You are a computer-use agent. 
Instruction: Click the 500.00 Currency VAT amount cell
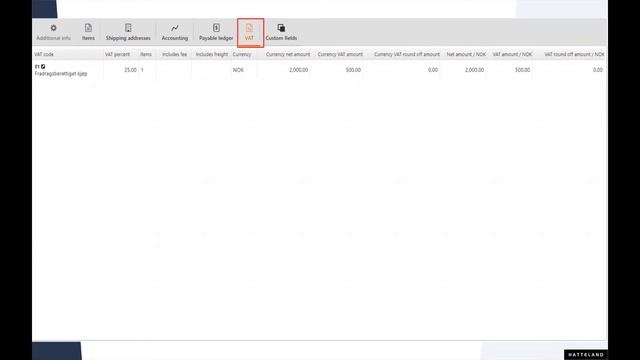click(353, 70)
